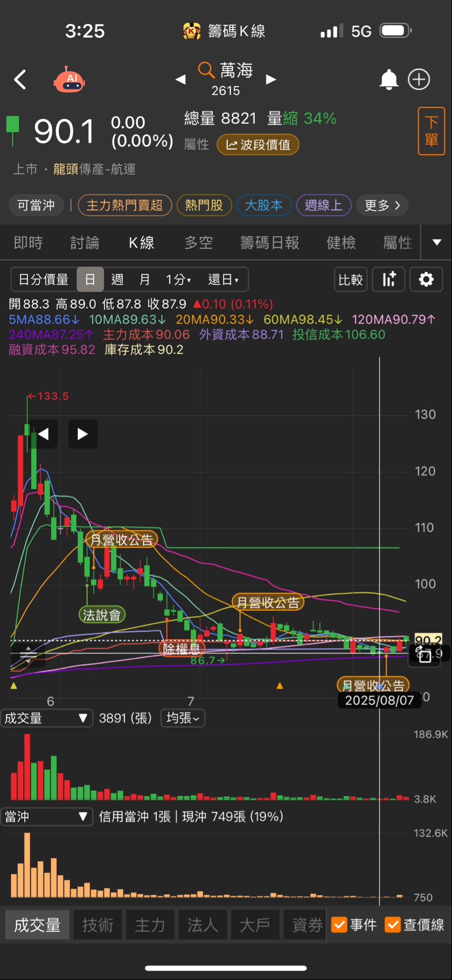Screen dimensions: 452x980
Task: Expand the tab bar dropdown arrow
Action: coord(437,242)
